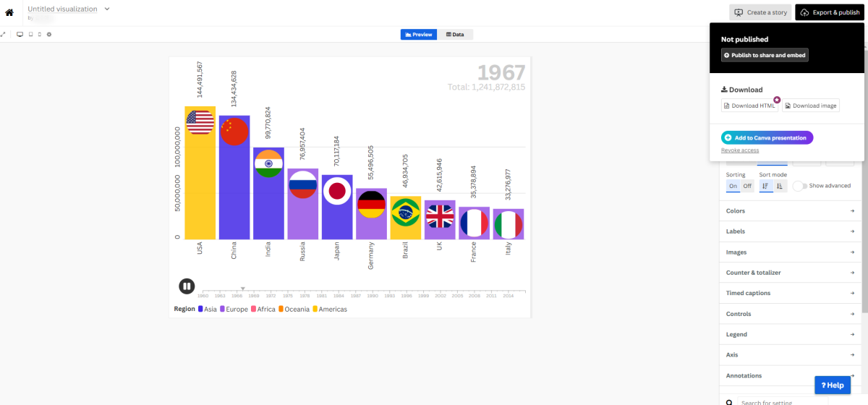The height and width of the screenshot is (405, 868).
Task: Click the Download image button
Action: (811, 106)
